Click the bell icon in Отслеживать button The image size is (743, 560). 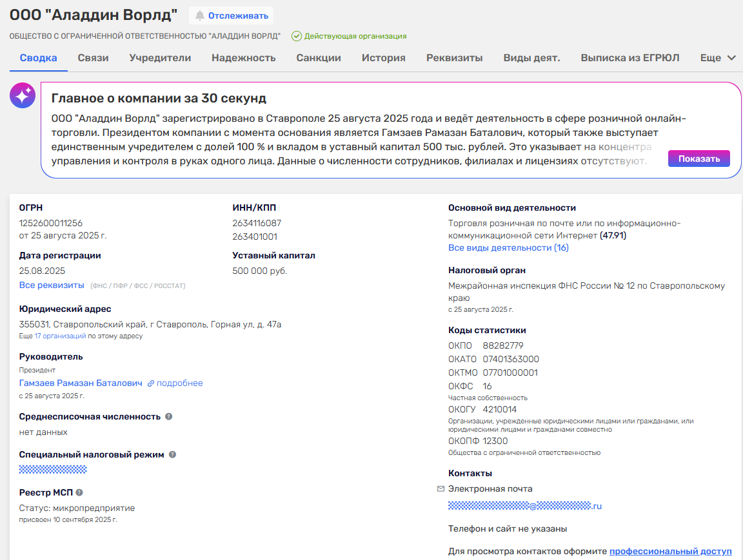[200, 15]
